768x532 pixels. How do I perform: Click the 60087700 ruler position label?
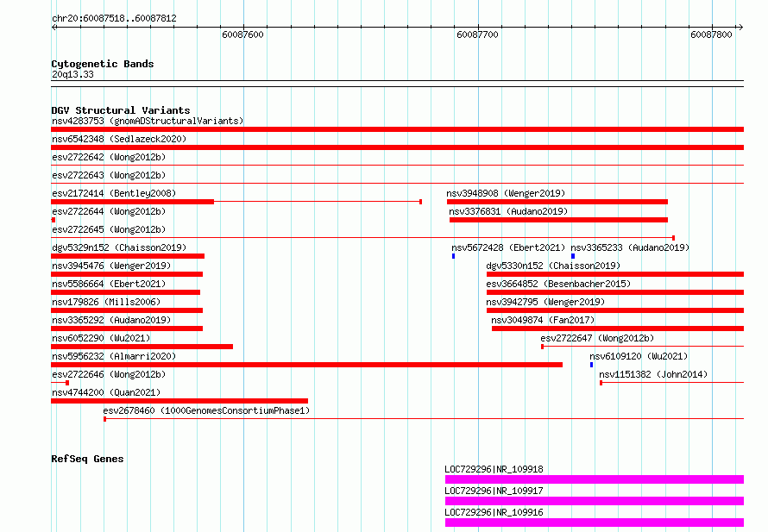click(x=477, y=34)
